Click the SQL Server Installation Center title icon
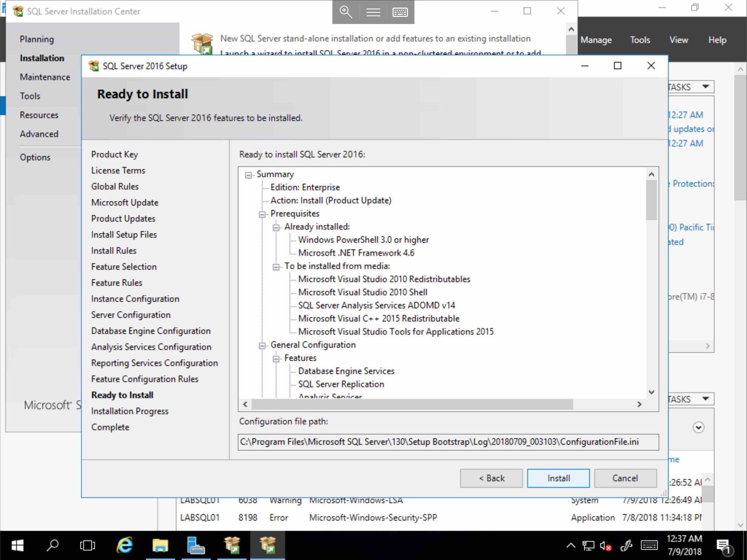Viewport: 747px width, 560px height. (18, 11)
